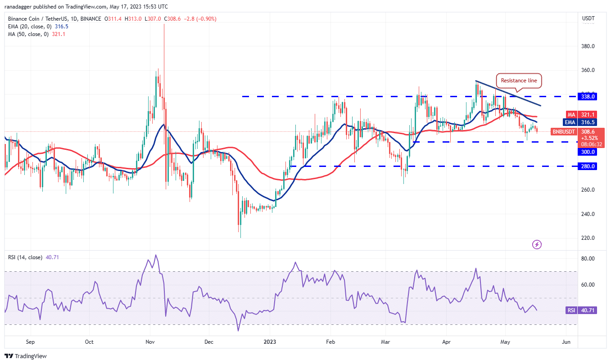Screen dimensions: 611x364
Task: Click the May label on time axis
Action: [x=506, y=342]
